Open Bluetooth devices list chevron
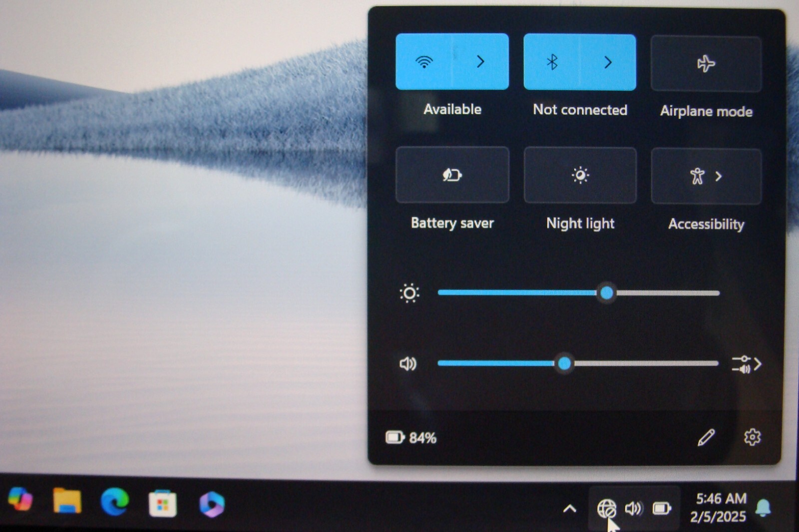799x532 pixels. pyautogui.click(x=608, y=62)
